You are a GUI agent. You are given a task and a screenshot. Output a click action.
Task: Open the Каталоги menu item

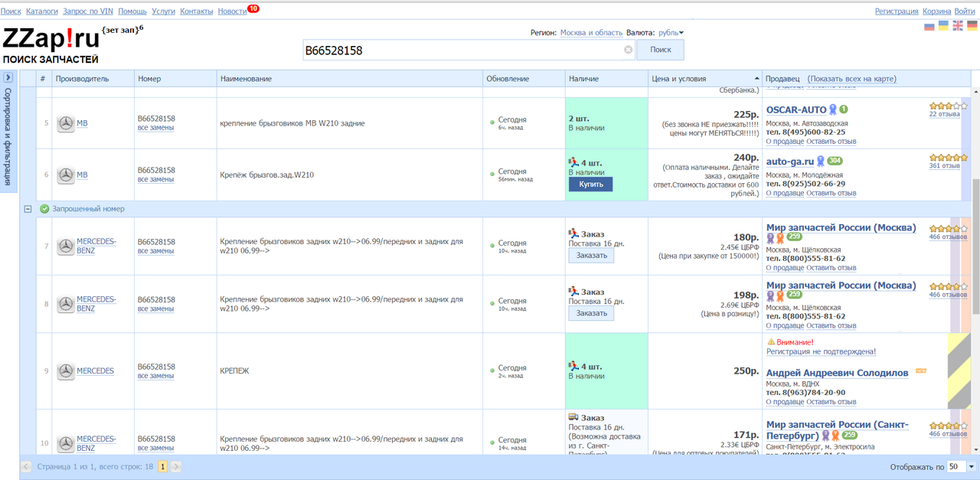42,11
